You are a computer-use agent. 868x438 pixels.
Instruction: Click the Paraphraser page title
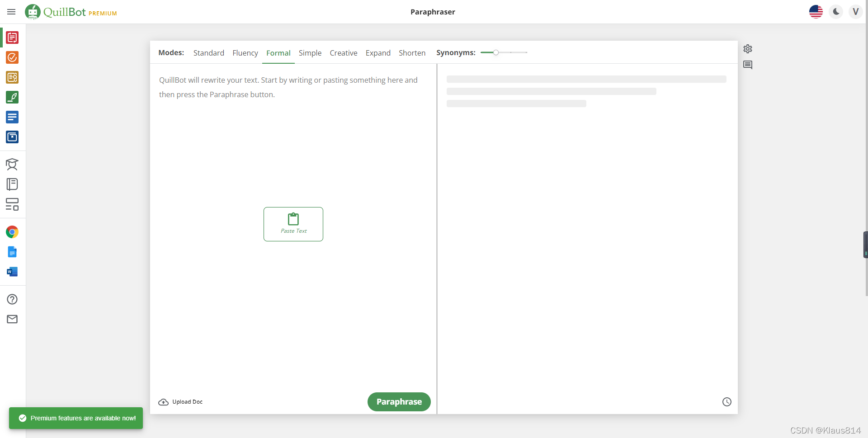(x=433, y=12)
